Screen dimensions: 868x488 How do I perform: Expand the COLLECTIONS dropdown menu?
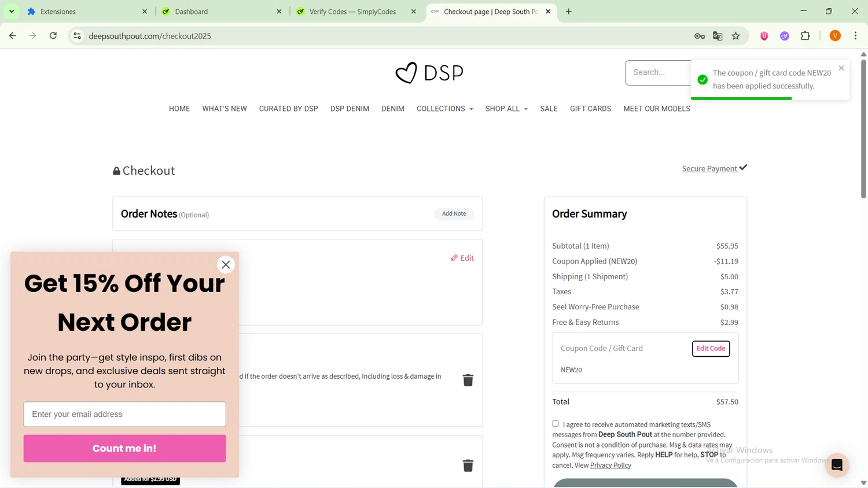444,109
